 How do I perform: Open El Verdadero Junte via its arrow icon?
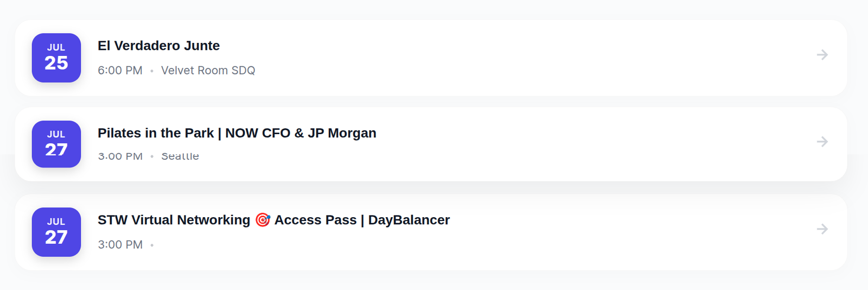[x=822, y=55]
